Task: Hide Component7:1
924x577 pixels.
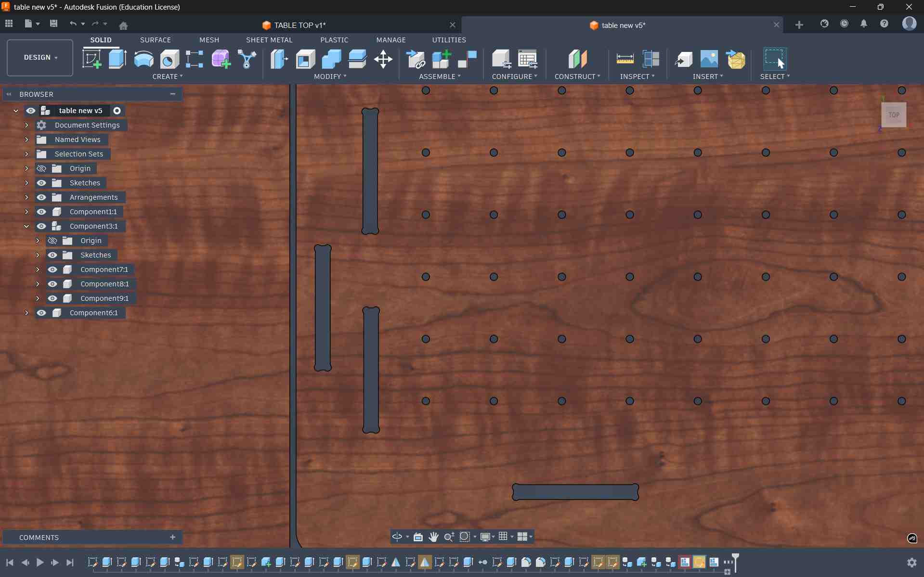Action: [x=52, y=269]
